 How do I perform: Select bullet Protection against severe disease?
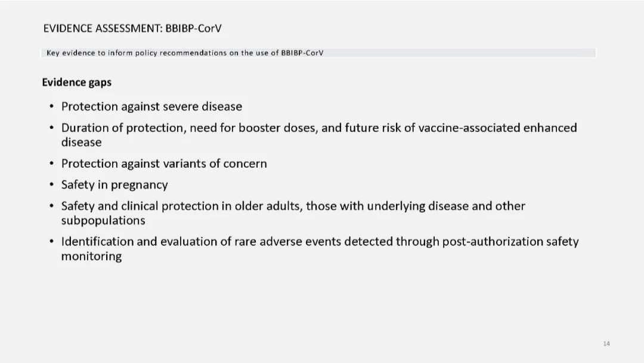point(151,106)
